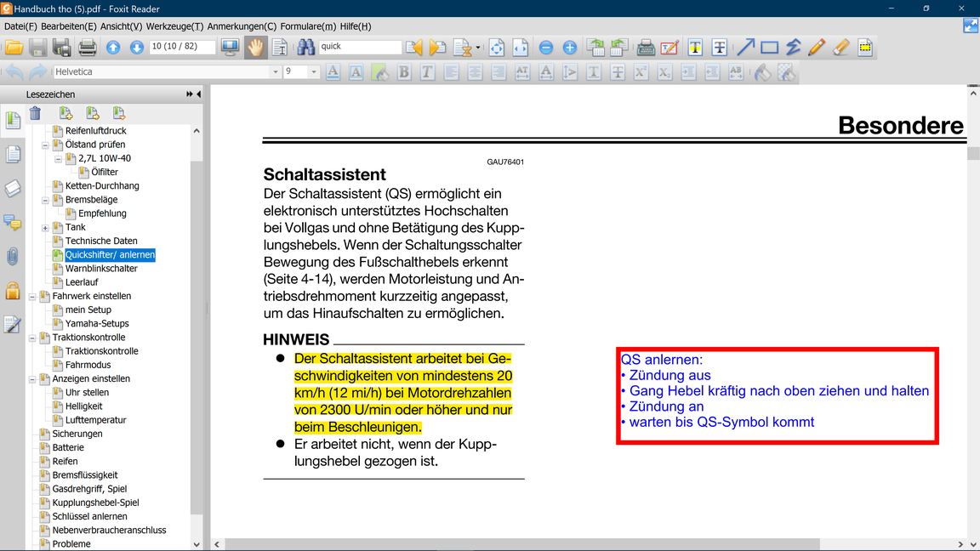Open the Helvetica font dropdown
980x551 pixels.
[x=275, y=72]
